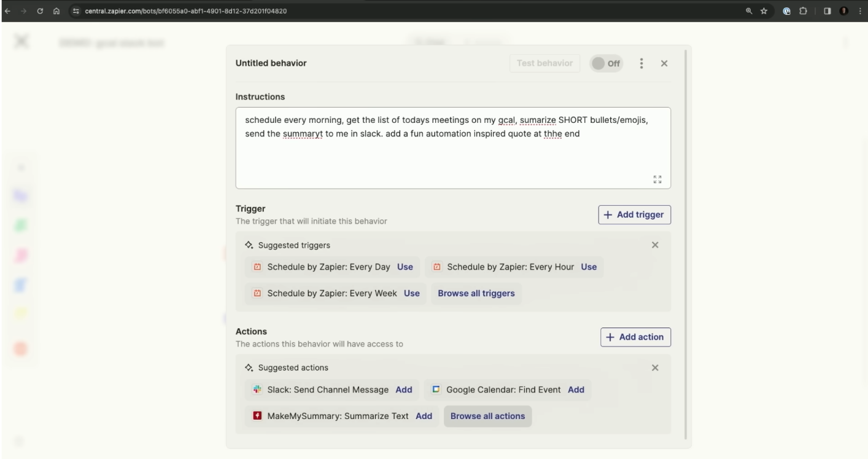The width and height of the screenshot is (868, 459).
Task: Click the Schedule icon on the Every Hour chip
Action: click(437, 267)
